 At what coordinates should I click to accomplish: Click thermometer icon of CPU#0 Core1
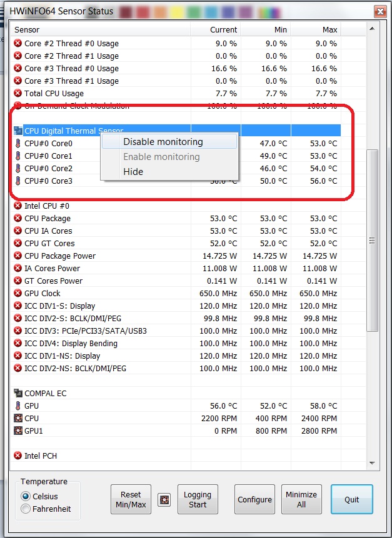18,156
